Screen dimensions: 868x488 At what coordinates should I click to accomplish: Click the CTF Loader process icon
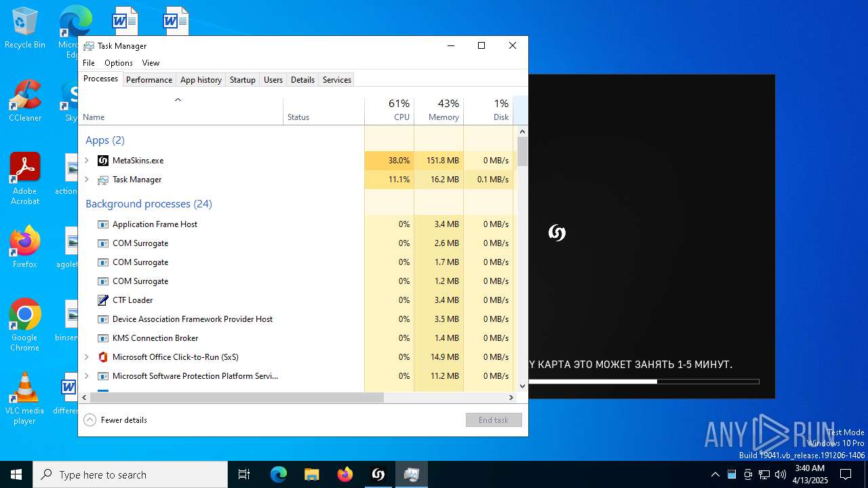pos(103,300)
